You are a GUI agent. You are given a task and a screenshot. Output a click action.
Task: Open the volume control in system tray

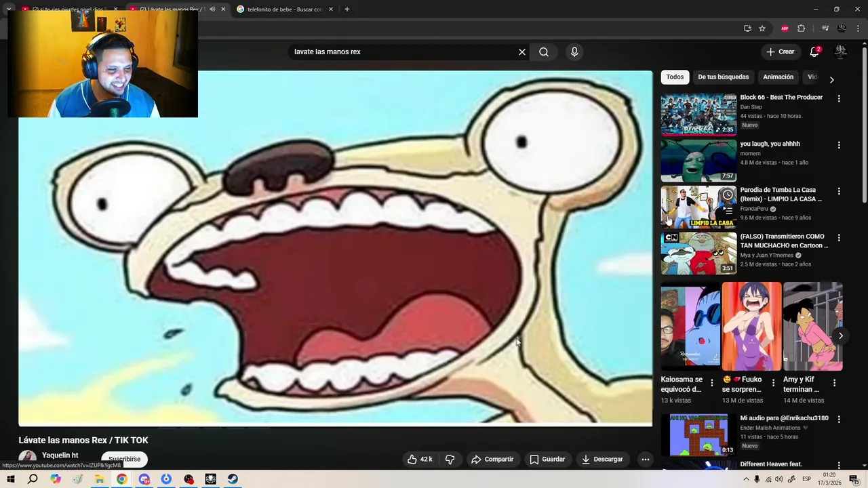click(x=778, y=479)
